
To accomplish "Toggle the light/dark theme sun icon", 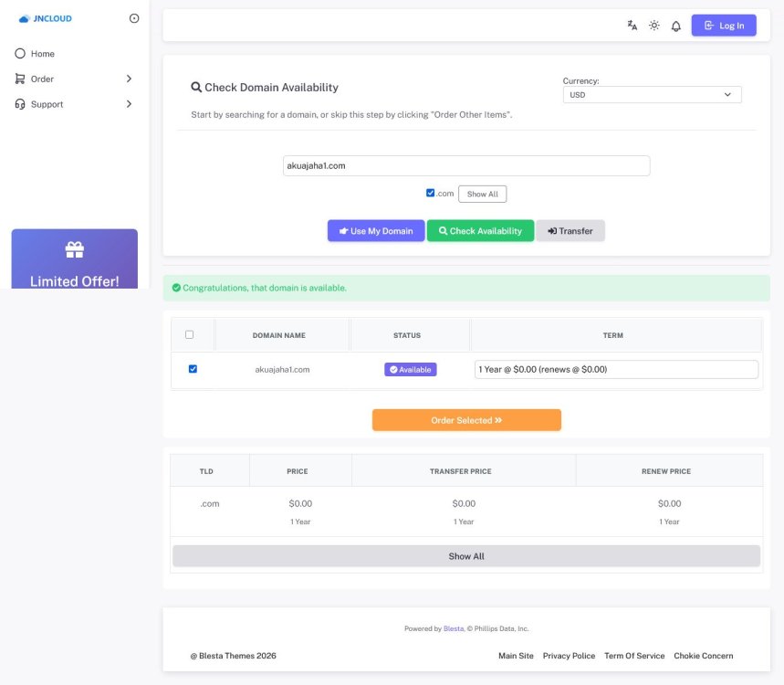I will click(654, 26).
